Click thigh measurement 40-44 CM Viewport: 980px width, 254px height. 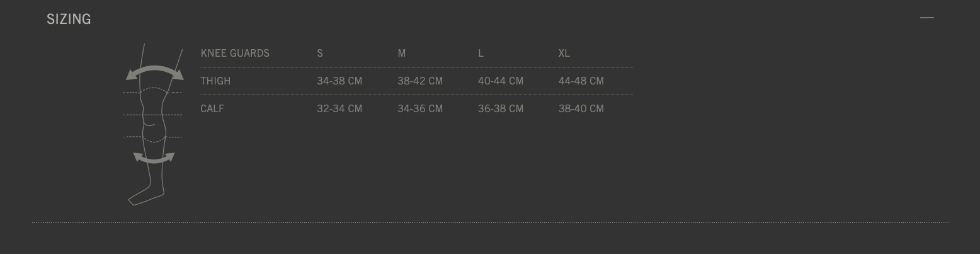501,81
